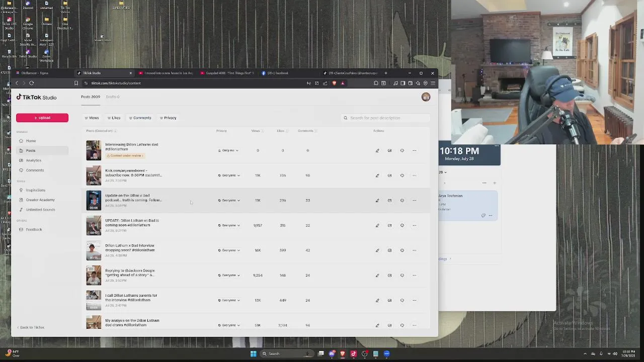644x362 pixels.
Task: Switch to the Posts 2009 tab
Action: coord(91,97)
